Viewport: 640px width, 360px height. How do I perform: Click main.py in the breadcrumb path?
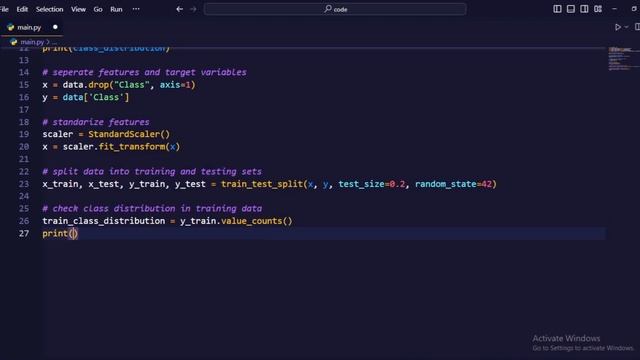point(32,42)
